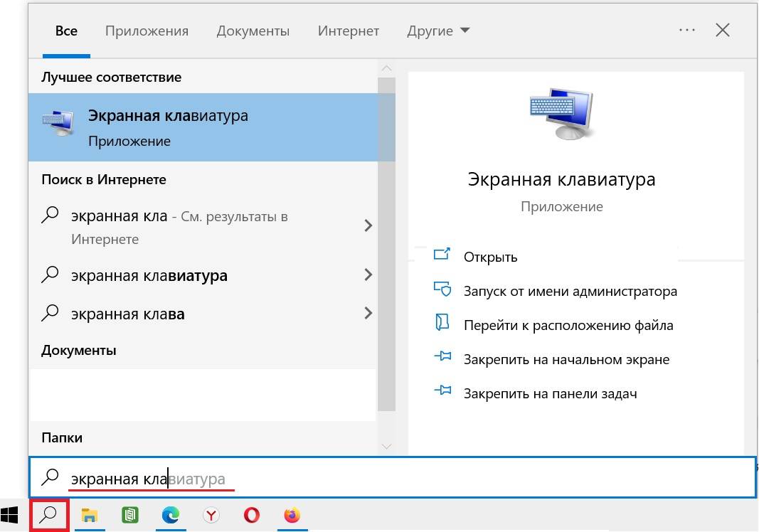Screen dimensions: 759x532
Task: Click the Windows Start button
Action: [10, 516]
